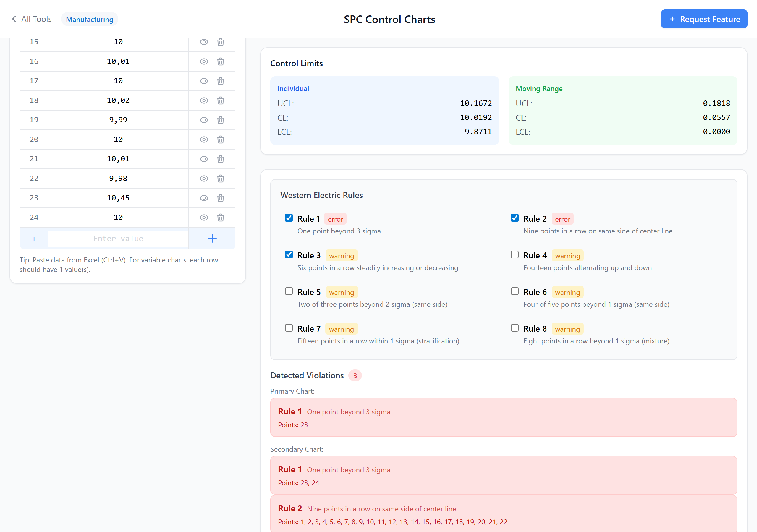Add a new data row with the plus icon
Viewport: 757px width, 532px height.
click(x=212, y=238)
